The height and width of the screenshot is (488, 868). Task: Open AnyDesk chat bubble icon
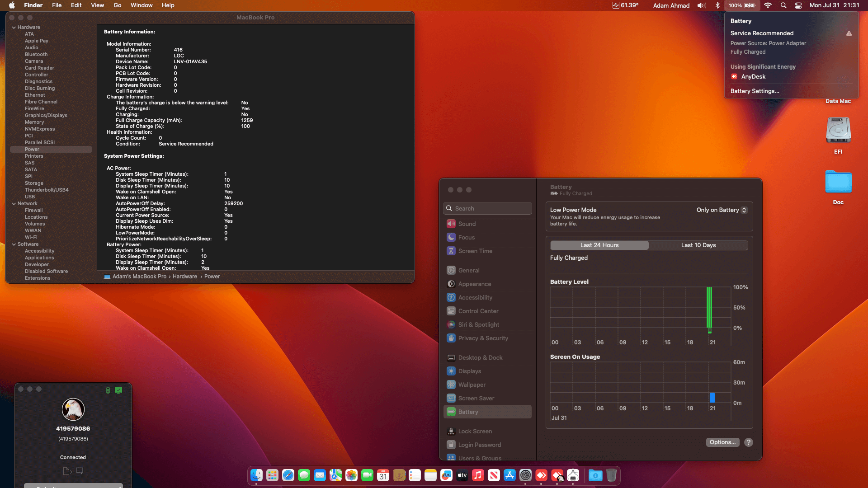80,471
